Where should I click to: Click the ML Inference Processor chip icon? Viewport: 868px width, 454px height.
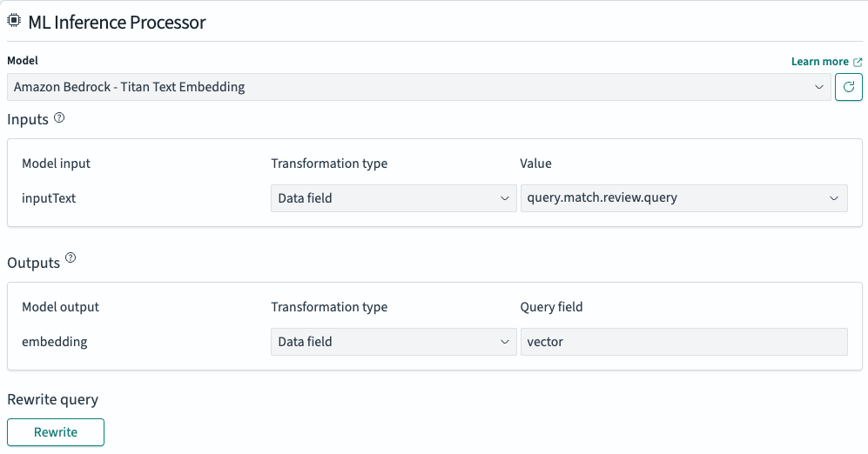click(14, 21)
